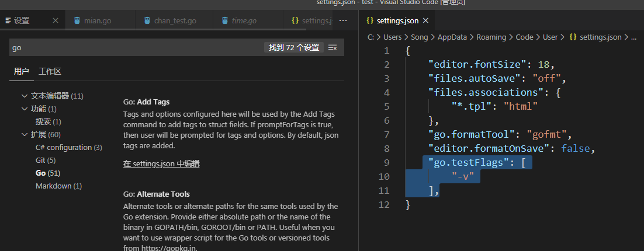Screen dimensions: 644x251
Task: Clear the settings search input
Action: (x=333, y=48)
